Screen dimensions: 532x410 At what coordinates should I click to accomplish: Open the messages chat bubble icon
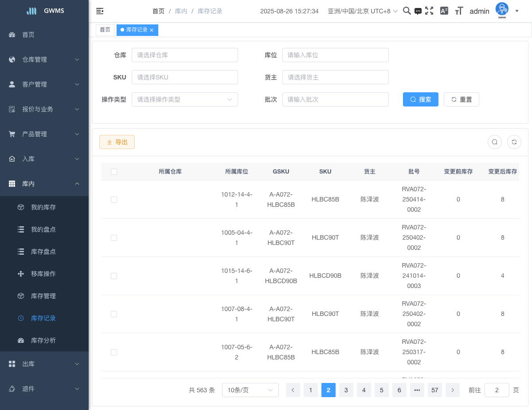418,12
